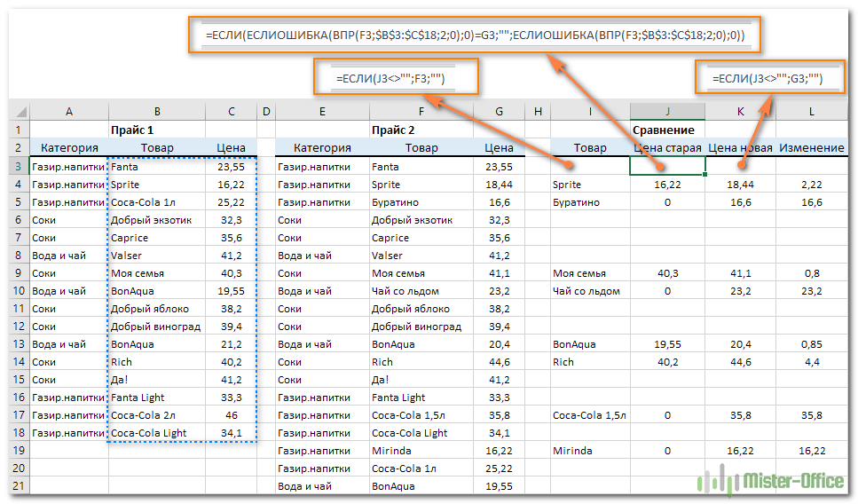This screenshot has width=858, height=504.
Task: Click the 'Сравнение' heading cell
Action: click(x=663, y=130)
